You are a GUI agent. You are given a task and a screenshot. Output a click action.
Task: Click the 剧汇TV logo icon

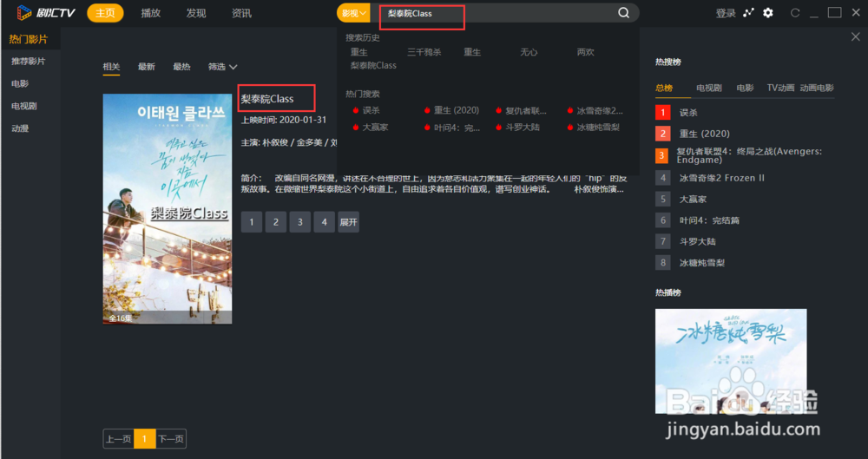click(x=23, y=12)
